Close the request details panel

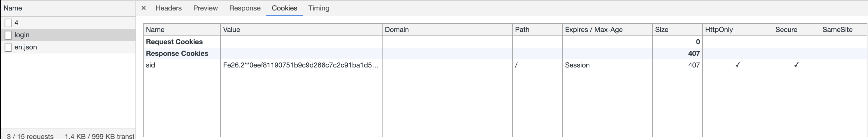pos(144,8)
